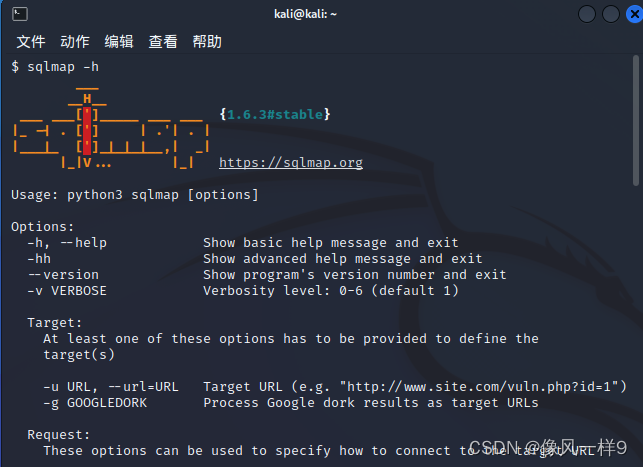This screenshot has width=643, height=467.
Task: Click the --version option line
Action: (x=267, y=275)
